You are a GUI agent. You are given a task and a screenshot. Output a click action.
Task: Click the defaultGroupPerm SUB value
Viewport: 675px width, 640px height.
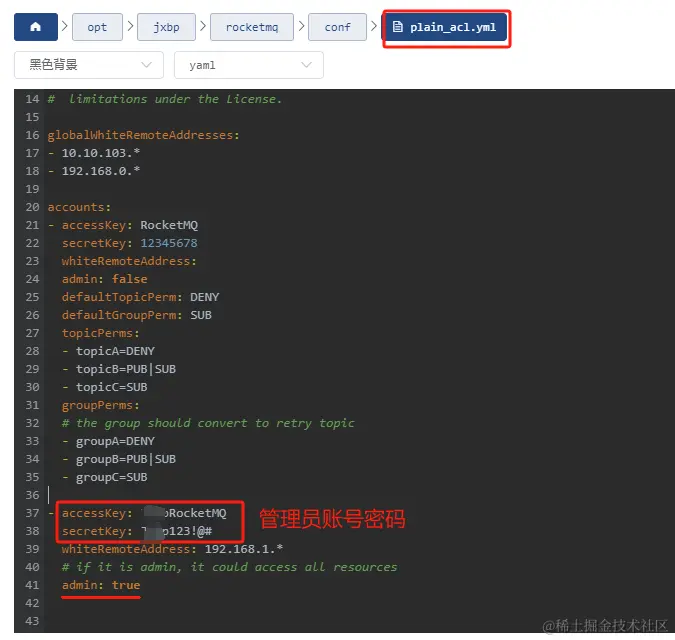(201, 315)
